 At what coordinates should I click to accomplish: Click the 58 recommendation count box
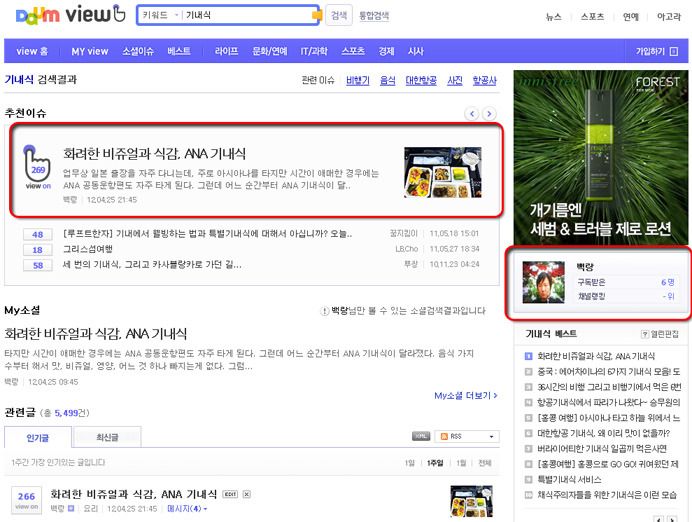point(38,265)
